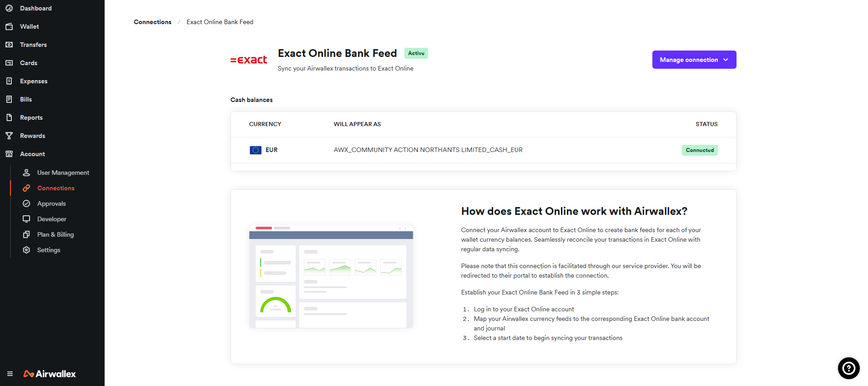This screenshot has height=386, width=868.
Task: Click the WILL APPEAR AS column header
Action: [357, 124]
